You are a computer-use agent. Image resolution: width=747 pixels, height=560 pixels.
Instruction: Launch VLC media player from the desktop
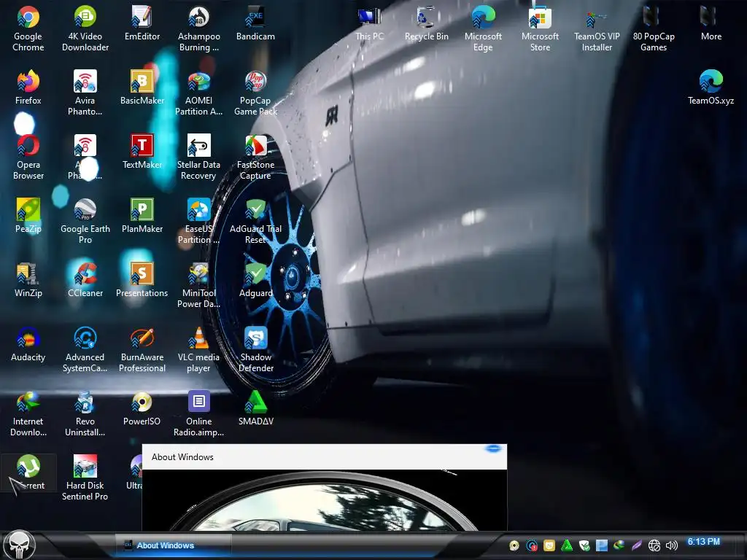point(198,349)
